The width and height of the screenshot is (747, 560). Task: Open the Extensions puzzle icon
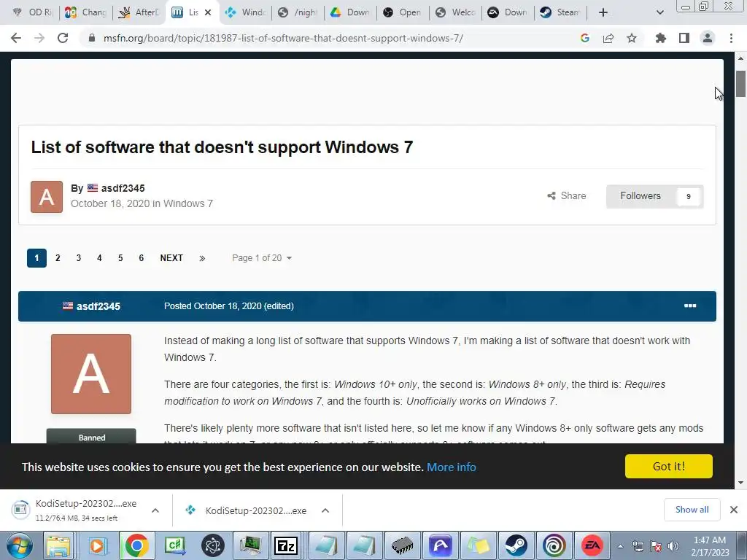point(661,38)
